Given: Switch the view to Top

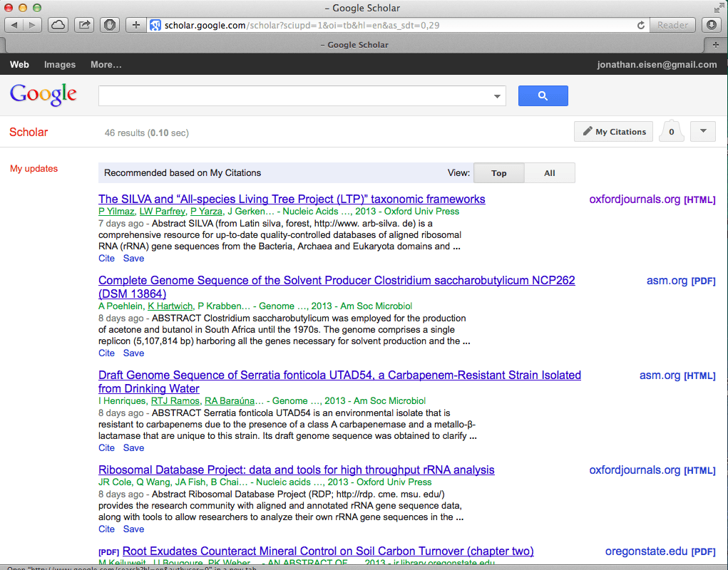Looking at the screenshot, I should (x=499, y=173).
